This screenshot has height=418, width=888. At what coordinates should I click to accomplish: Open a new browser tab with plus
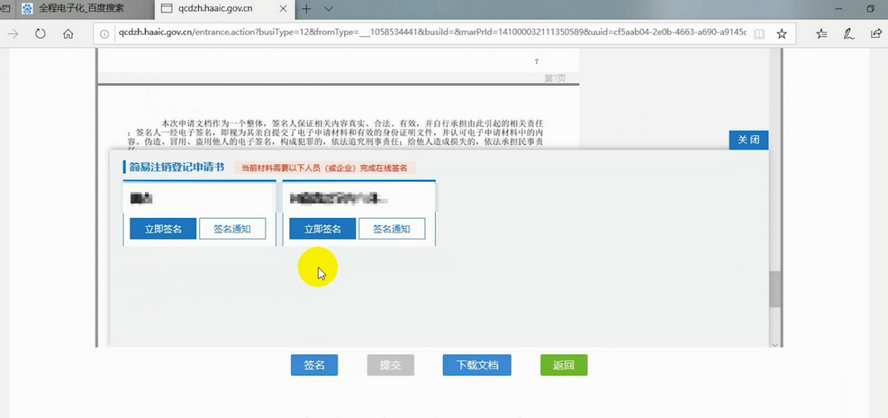coord(306,8)
